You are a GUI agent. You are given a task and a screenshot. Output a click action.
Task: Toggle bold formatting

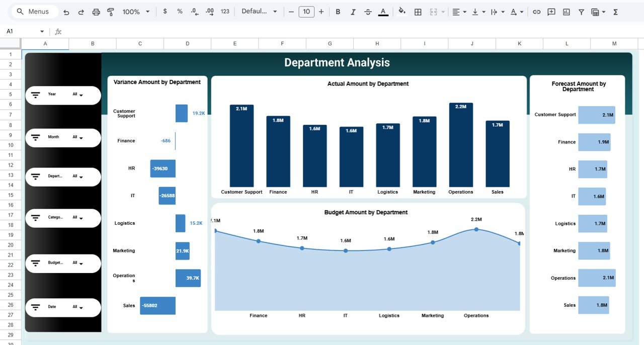338,11
